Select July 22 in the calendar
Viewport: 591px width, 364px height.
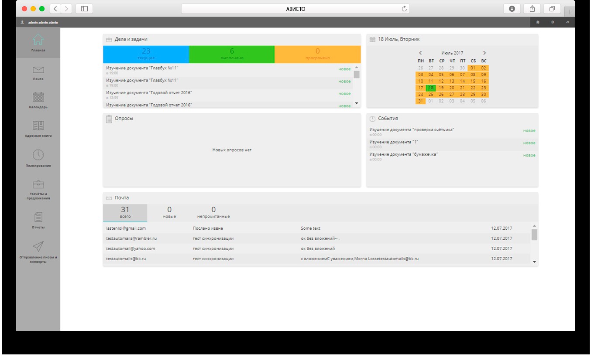pyautogui.click(x=473, y=88)
